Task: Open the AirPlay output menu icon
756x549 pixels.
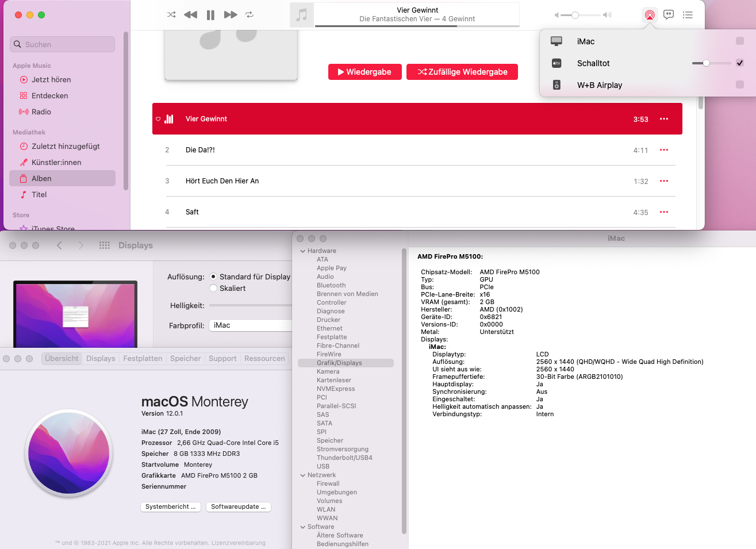Action: pos(650,15)
